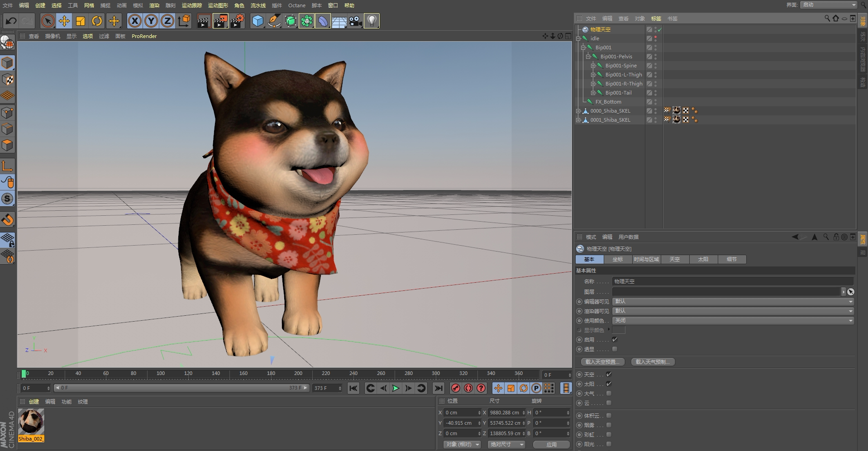Select the Live Selection tool
The height and width of the screenshot is (451, 868).
click(48, 21)
